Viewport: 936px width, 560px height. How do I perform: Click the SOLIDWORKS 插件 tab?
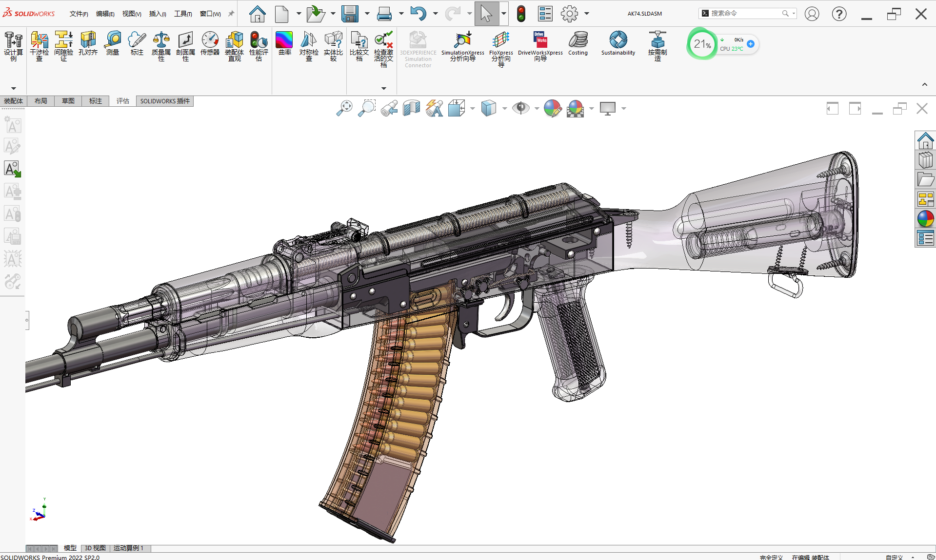(x=165, y=101)
